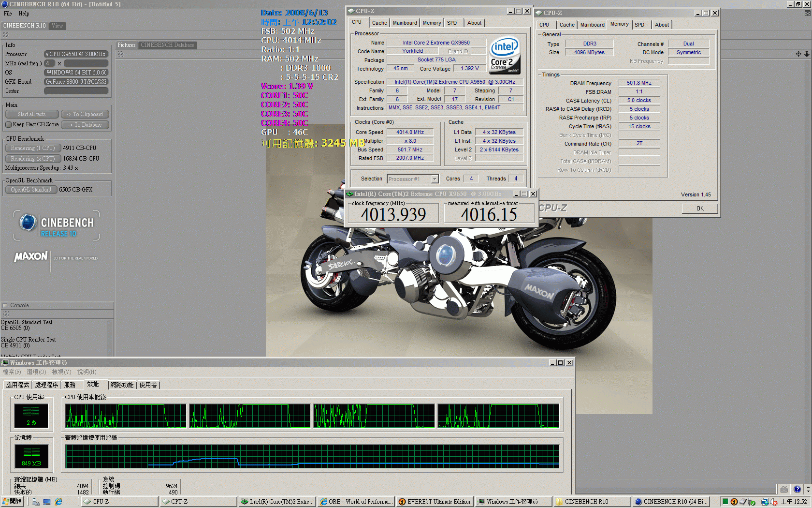Click the OpenGL Standard button
Screen dimensions: 812x508
point(31,190)
